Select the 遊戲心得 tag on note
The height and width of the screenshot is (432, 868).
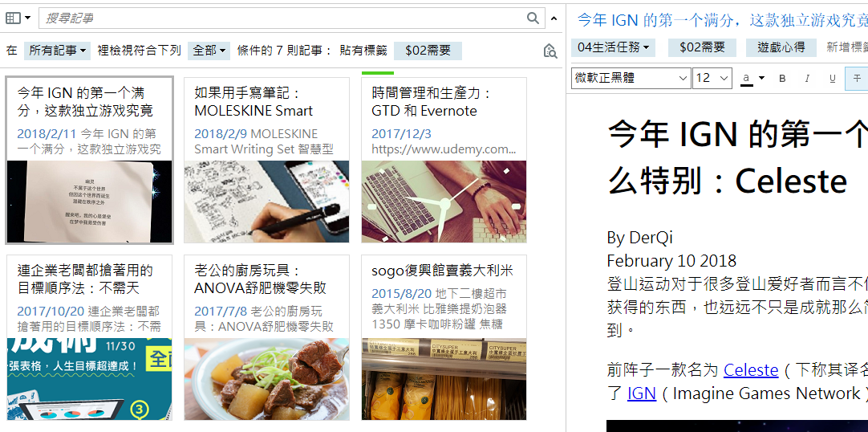[x=781, y=47]
